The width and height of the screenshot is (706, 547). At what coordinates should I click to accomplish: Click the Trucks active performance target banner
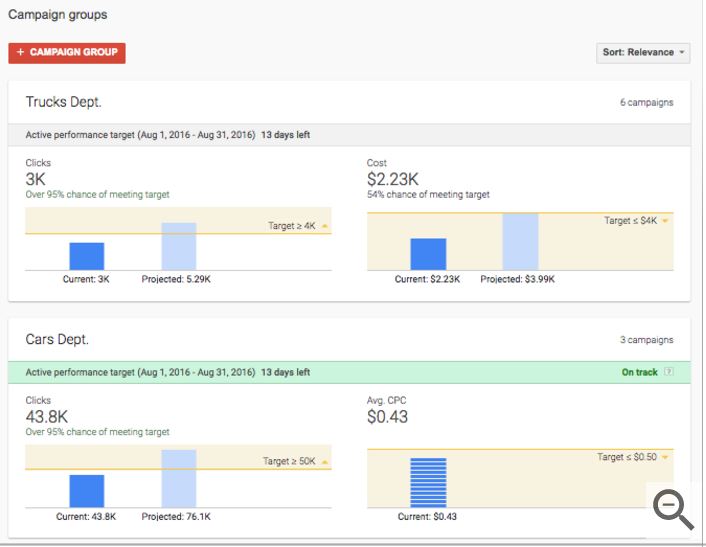pos(349,135)
